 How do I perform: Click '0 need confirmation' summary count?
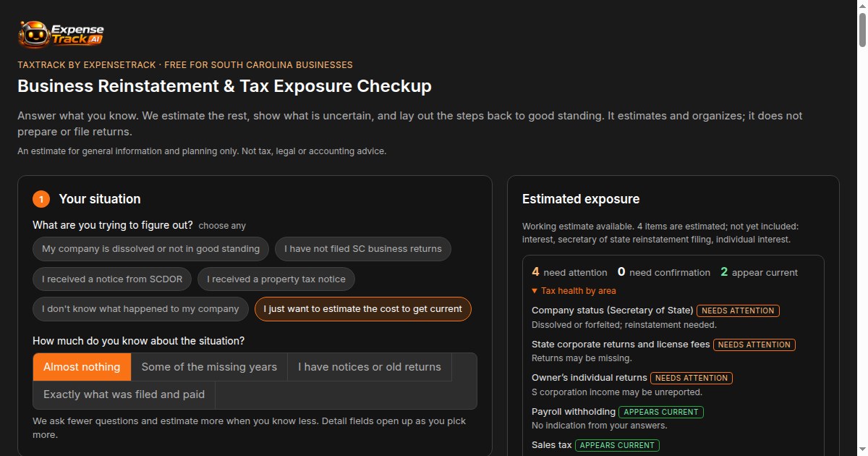click(664, 272)
